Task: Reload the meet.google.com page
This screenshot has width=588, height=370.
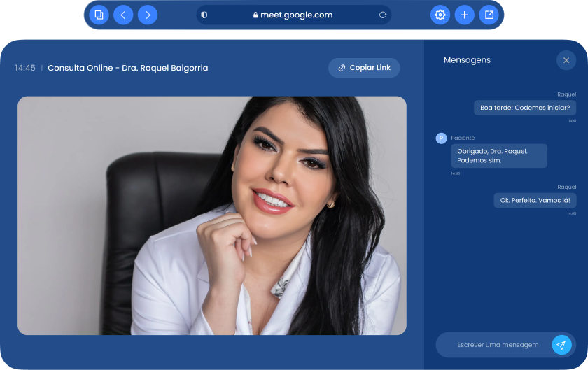Action: point(383,15)
